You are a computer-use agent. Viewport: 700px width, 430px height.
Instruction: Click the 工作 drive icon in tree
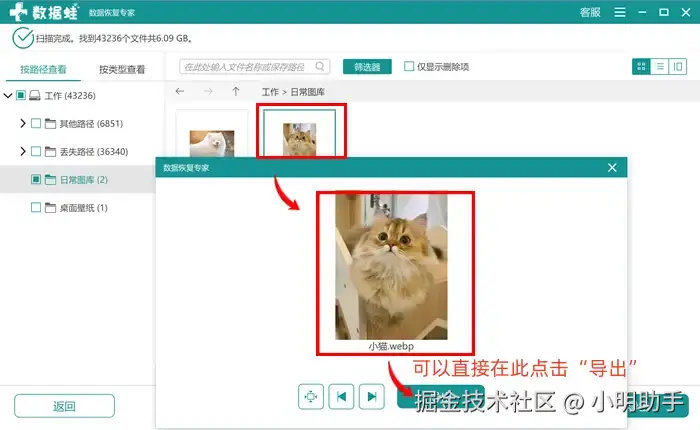pyautogui.click(x=35, y=96)
